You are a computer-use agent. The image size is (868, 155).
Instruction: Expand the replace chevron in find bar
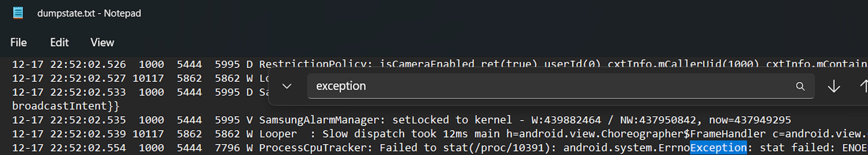(287, 86)
